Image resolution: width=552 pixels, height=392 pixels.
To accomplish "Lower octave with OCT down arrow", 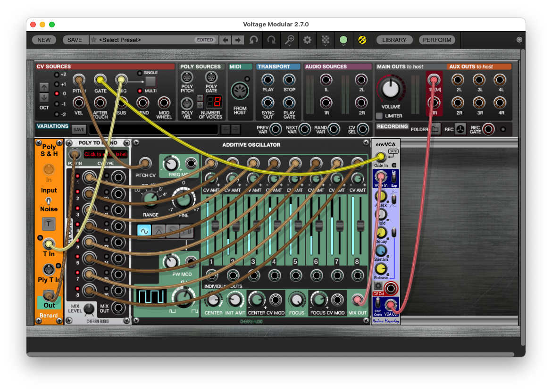I will click(44, 98).
